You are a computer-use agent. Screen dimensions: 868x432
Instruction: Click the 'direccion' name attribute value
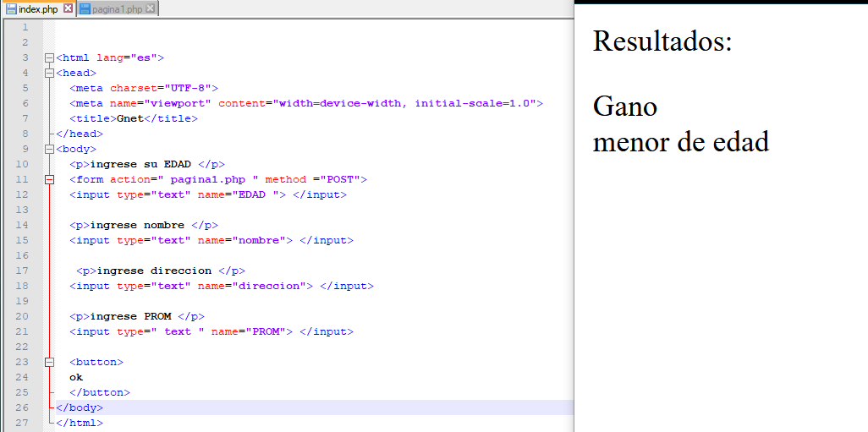click(273, 286)
